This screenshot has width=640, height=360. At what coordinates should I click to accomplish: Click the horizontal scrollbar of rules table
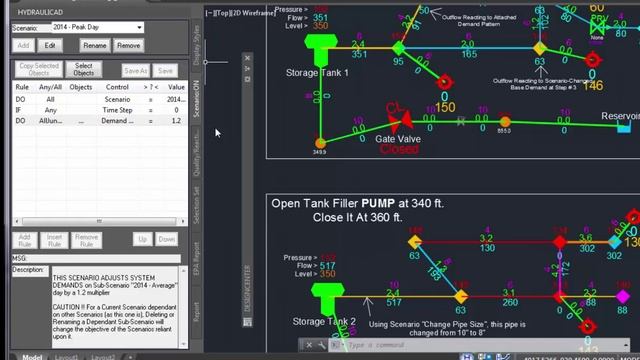pyautogui.click(x=100, y=221)
